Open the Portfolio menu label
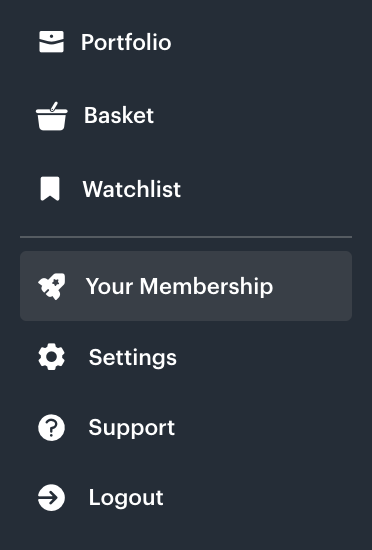 [x=126, y=42]
